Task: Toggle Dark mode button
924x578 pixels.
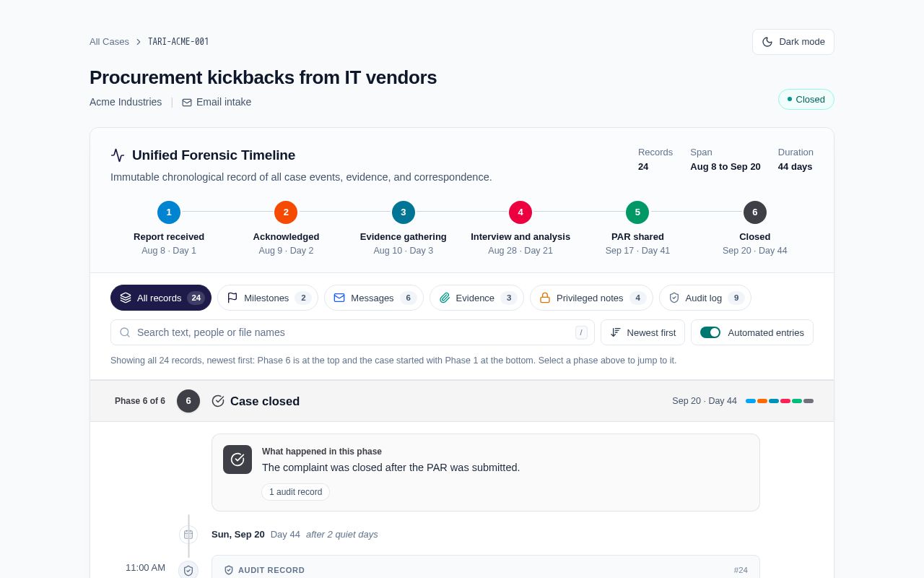Action: [x=793, y=42]
